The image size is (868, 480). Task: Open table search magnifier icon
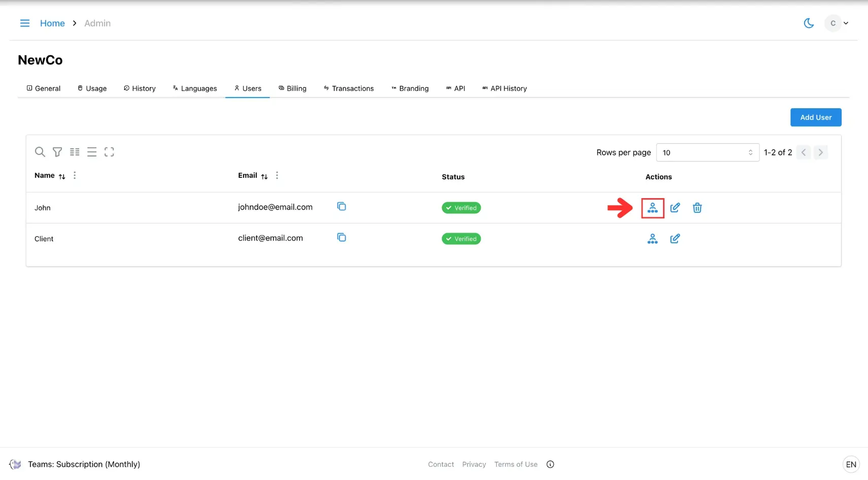(40, 152)
